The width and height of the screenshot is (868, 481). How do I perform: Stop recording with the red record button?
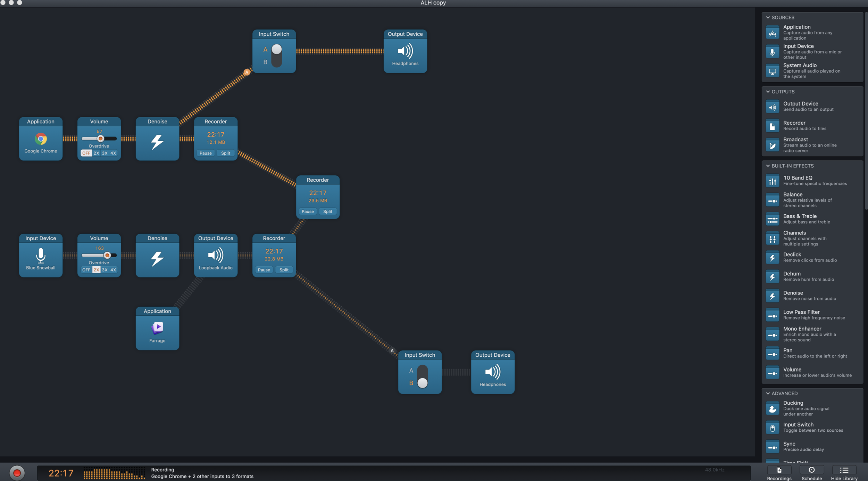17,473
